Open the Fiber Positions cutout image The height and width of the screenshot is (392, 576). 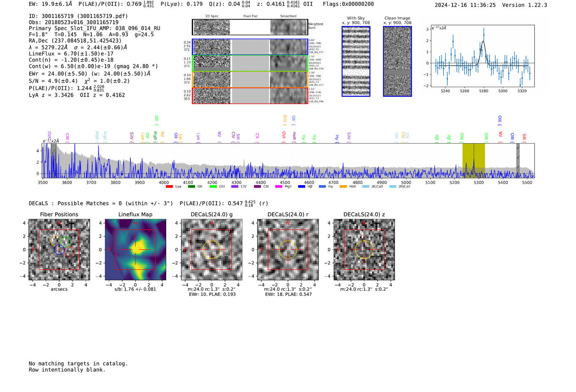tap(59, 249)
